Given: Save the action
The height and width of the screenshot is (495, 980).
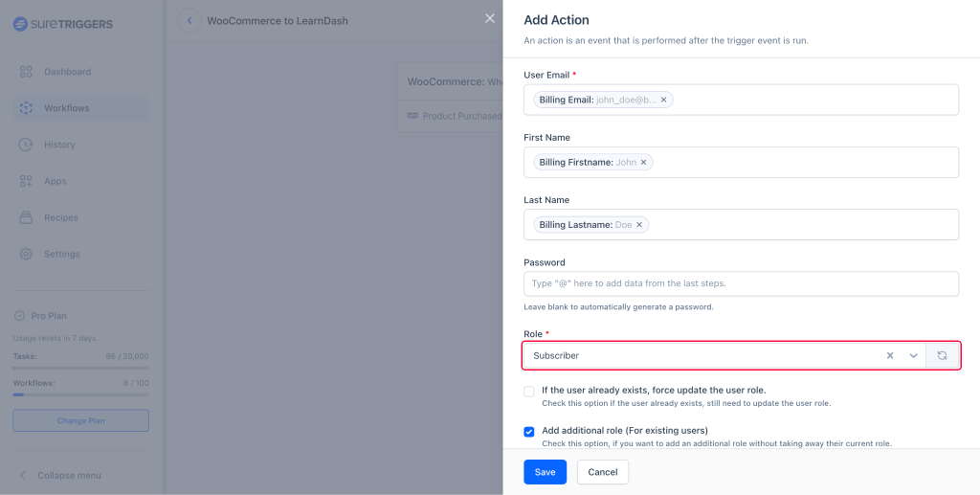Looking at the screenshot, I should (545, 472).
